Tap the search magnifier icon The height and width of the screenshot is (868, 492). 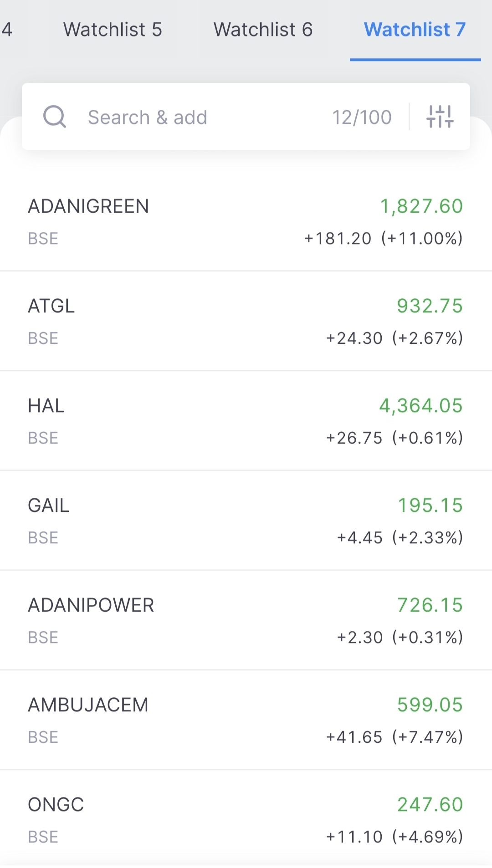(55, 117)
